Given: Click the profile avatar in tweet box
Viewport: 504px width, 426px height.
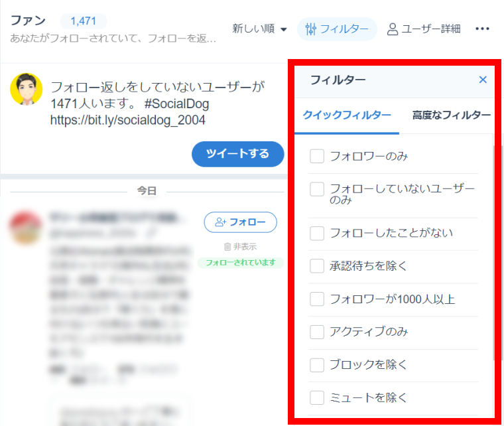Looking at the screenshot, I should pyautogui.click(x=27, y=89).
